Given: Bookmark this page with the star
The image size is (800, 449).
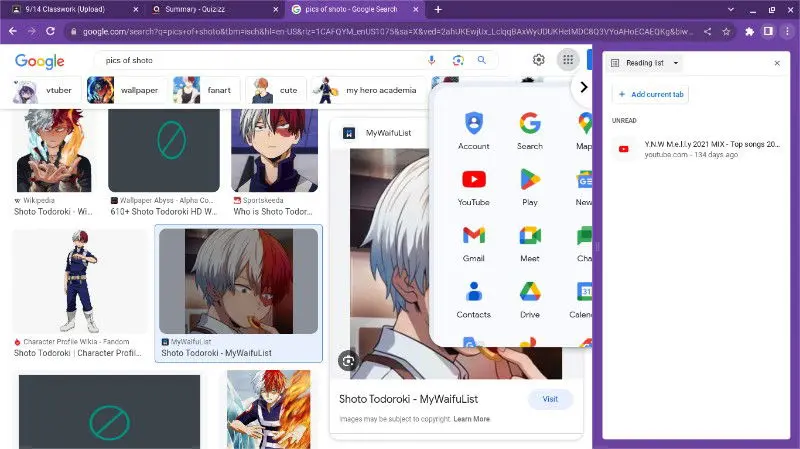Looking at the screenshot, I should (726, 32).
